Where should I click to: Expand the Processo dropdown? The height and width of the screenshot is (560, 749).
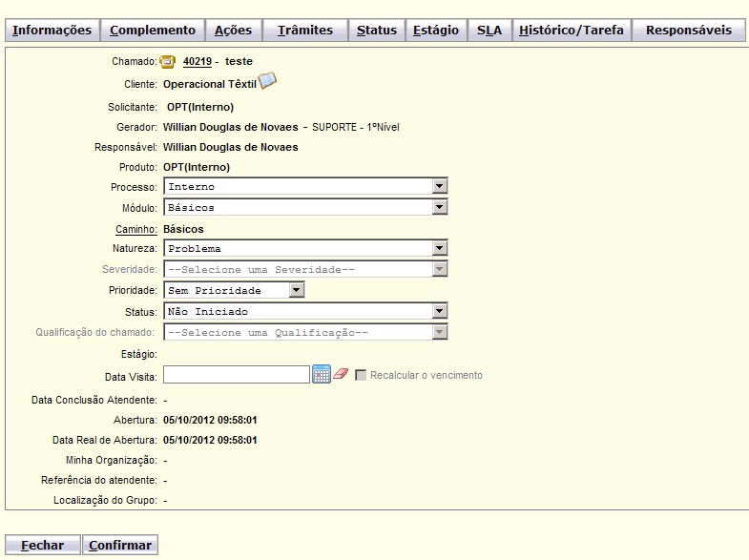(x=439, y=187)
